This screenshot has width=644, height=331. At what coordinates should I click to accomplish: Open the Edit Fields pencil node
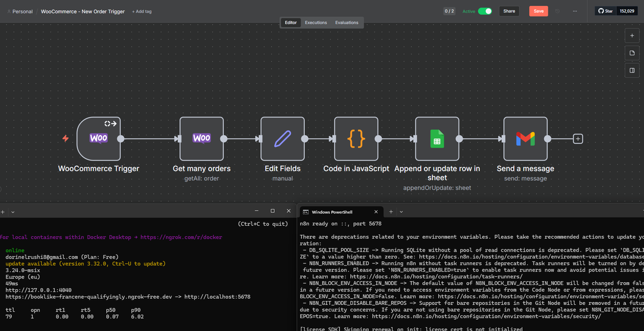click(282, 138)
